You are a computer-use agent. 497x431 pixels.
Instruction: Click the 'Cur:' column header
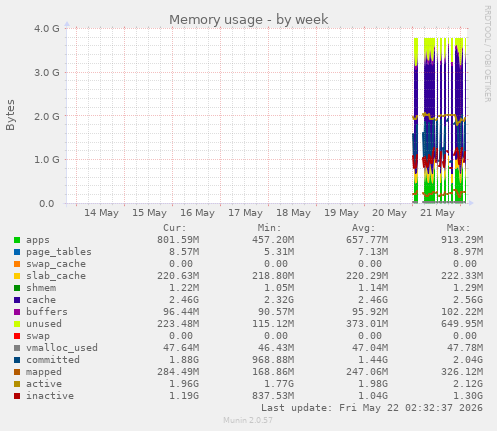coord(175,228)
